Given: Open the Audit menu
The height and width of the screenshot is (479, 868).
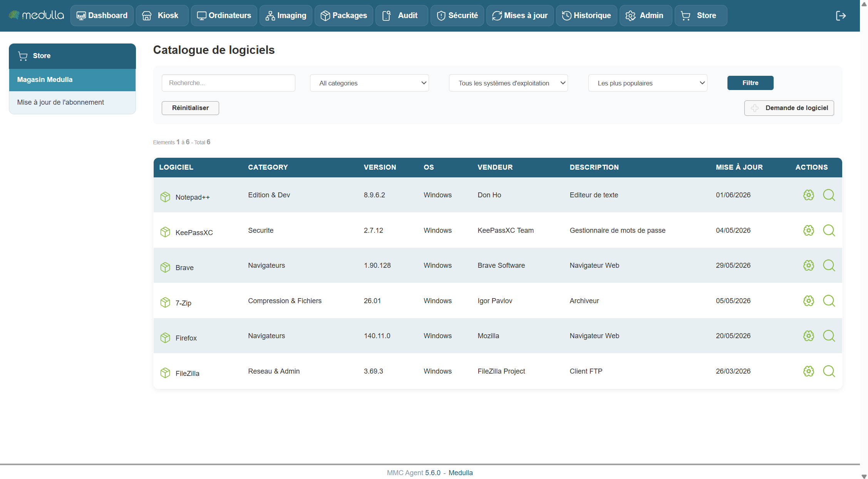Looking at the screenshot, I should (402, 16).
